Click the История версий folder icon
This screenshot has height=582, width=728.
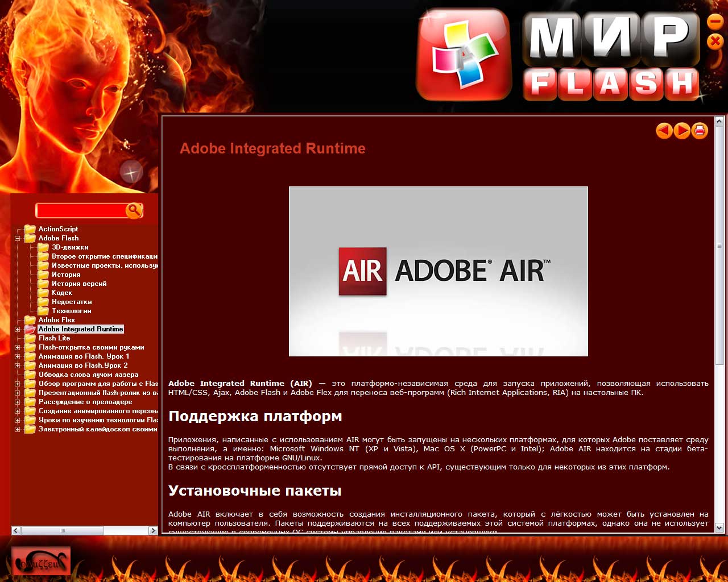[x=43, y=284]
